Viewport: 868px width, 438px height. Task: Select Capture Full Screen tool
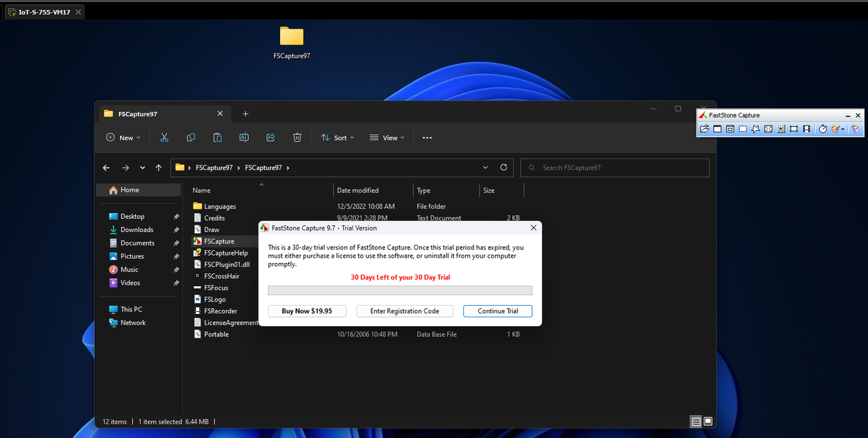[768, 129]
